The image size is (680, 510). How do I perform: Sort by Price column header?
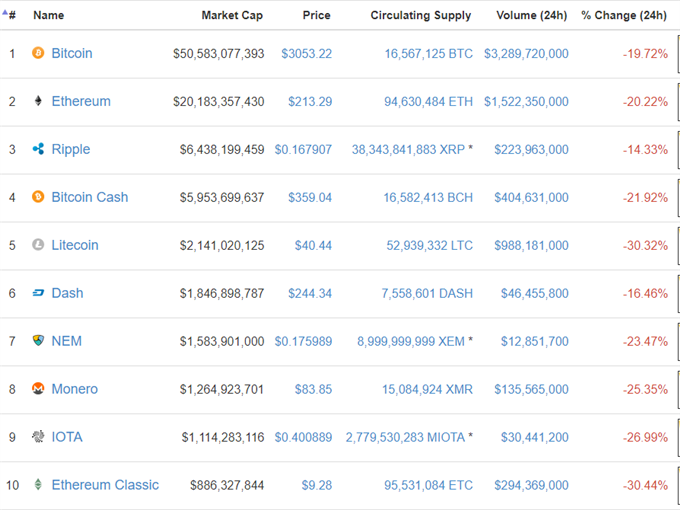click(x=317, y=15)
